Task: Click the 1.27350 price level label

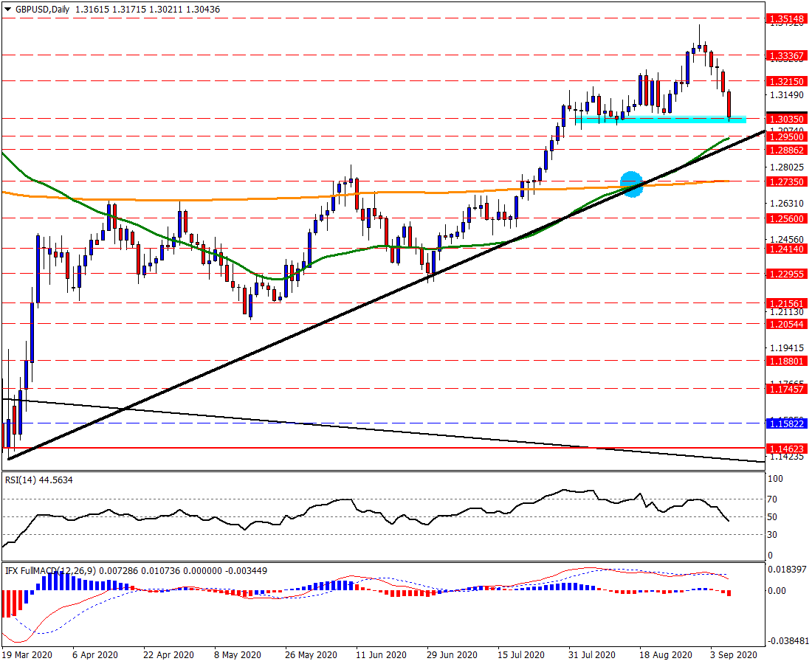Action: pyautogui.click(x=787, y=181)
